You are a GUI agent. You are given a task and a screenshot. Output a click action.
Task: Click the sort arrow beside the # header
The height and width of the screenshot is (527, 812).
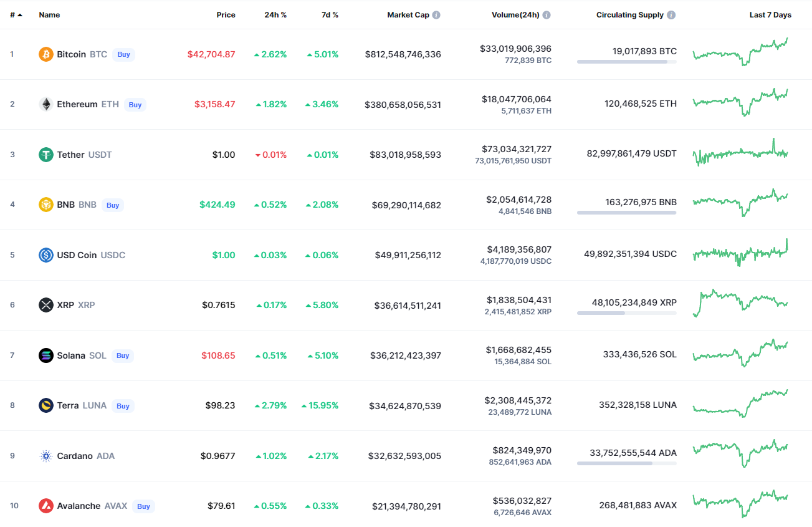coord(20,15)
